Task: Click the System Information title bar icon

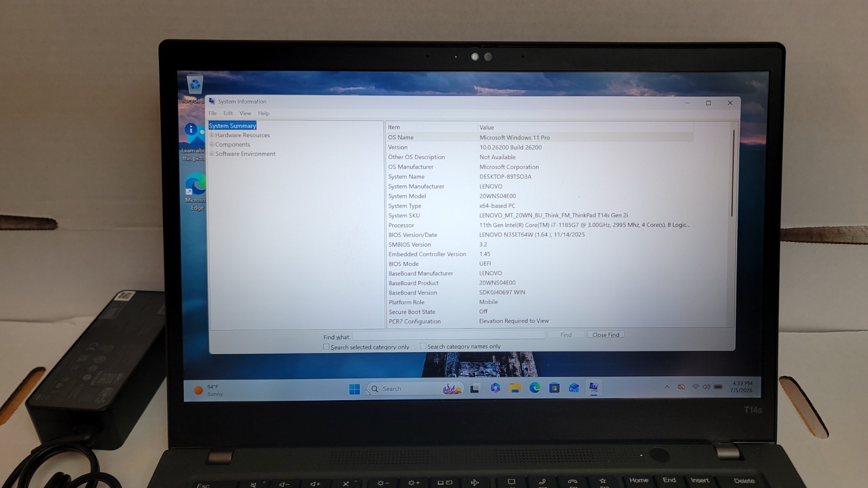Action: (212, 101)
